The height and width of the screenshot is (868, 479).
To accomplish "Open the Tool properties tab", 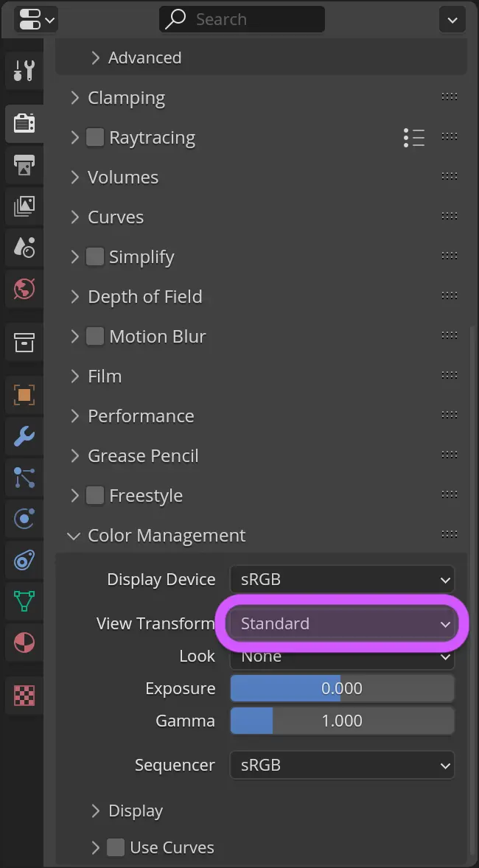I will point(24,70).
